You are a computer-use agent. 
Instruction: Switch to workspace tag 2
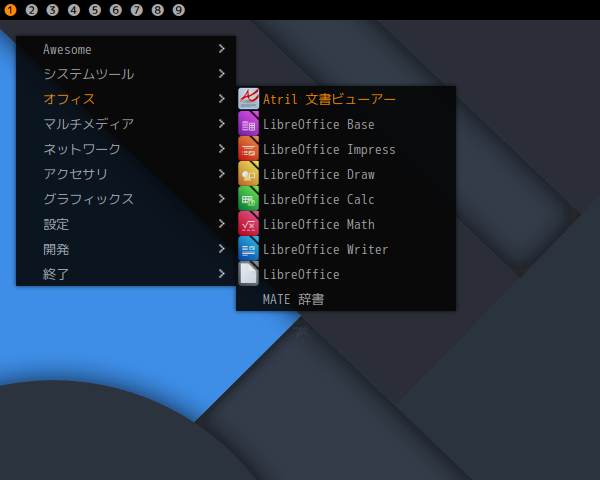click(32, 10)
